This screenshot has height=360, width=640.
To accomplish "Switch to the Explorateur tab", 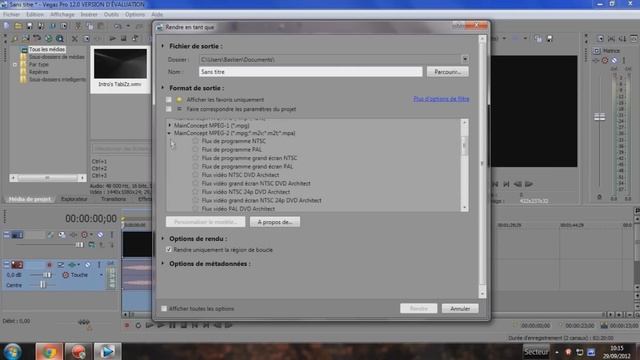I will [74, 199].
